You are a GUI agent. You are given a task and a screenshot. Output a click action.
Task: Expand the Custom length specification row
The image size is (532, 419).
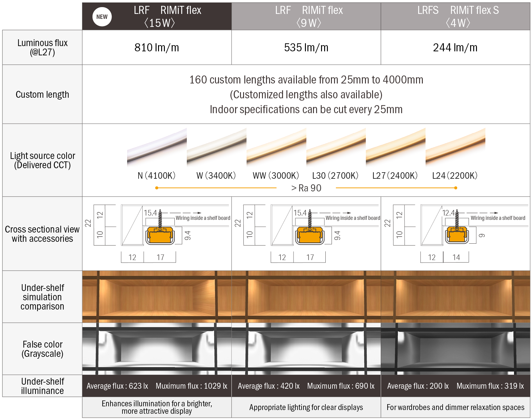click(42, 94)
